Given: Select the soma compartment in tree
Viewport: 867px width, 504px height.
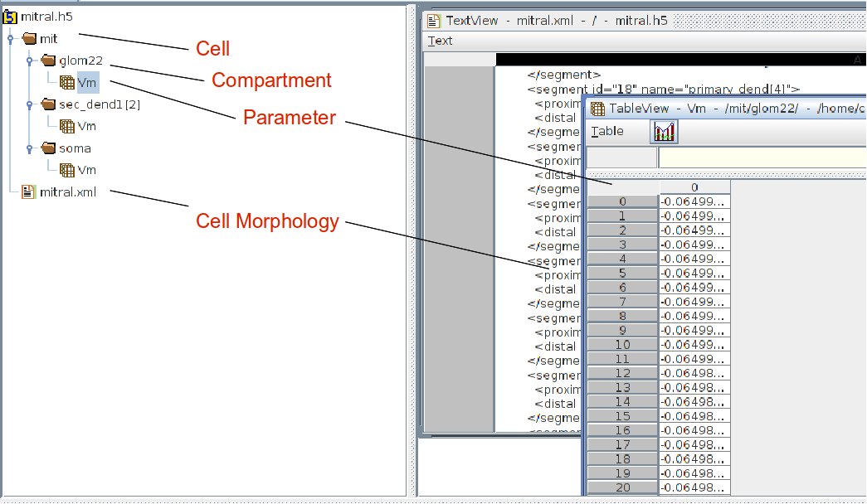Looking at the screenshot, I should click(x=75, y=148).
